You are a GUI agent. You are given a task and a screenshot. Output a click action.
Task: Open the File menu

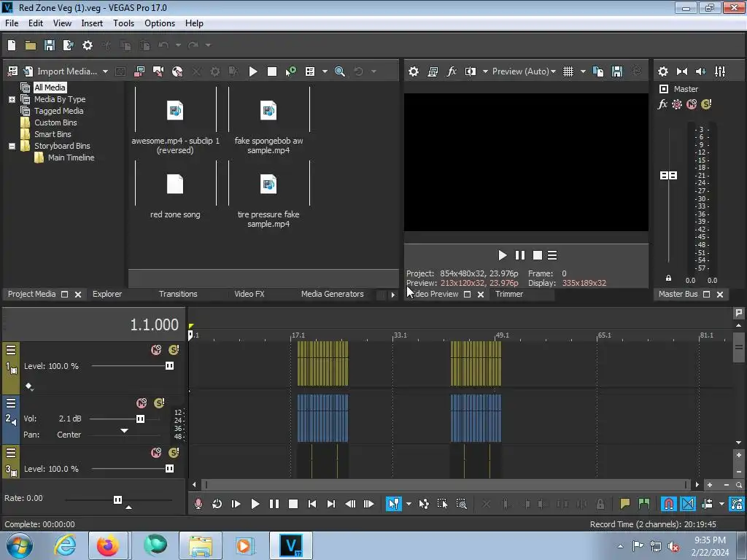pos(12,23)
